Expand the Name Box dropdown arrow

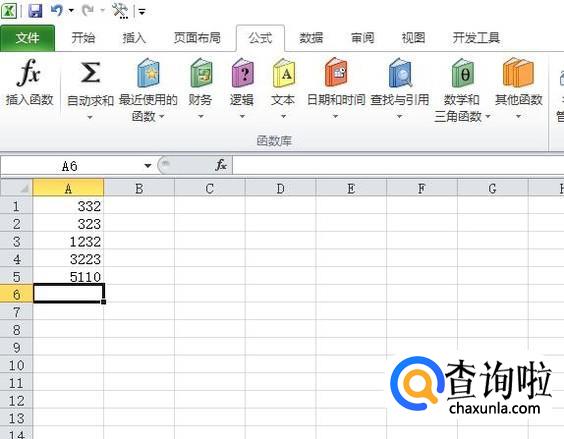[147, 166]
